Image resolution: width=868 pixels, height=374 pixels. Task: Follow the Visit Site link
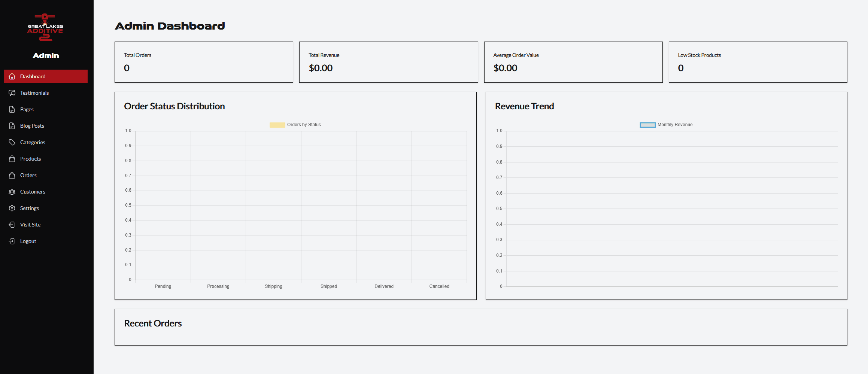click(46, 225)
